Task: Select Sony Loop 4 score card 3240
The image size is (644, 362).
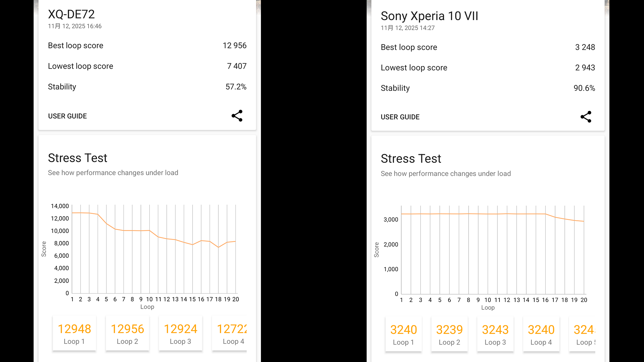Action: point(541,334)
